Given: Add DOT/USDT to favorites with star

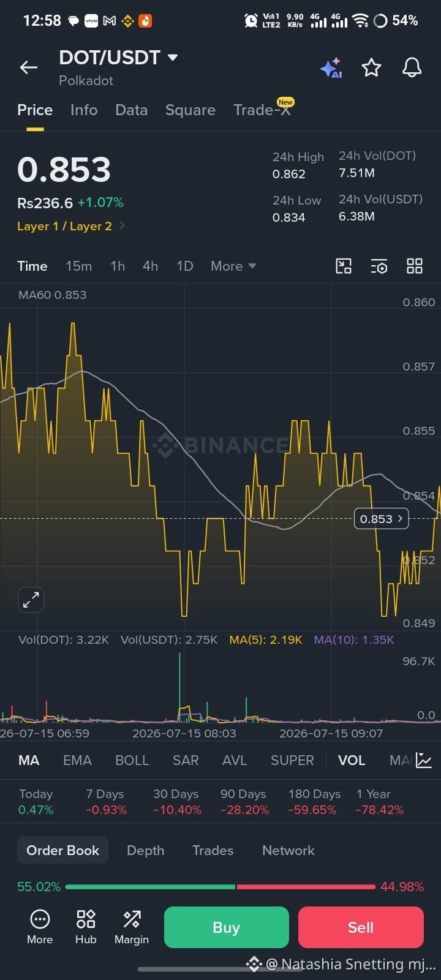Looking at the screenshot, I should (x=371, y=67).
